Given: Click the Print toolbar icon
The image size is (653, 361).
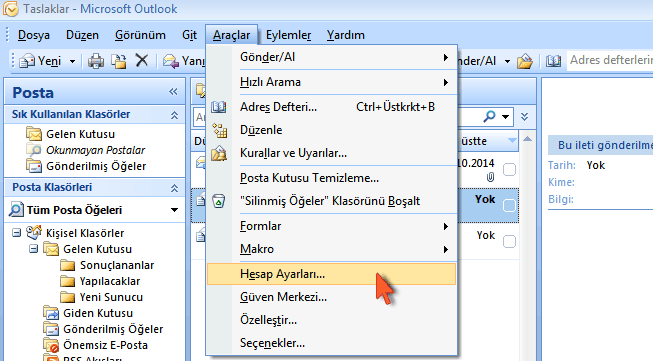Looking at the screenshot, I should point(96,61).
